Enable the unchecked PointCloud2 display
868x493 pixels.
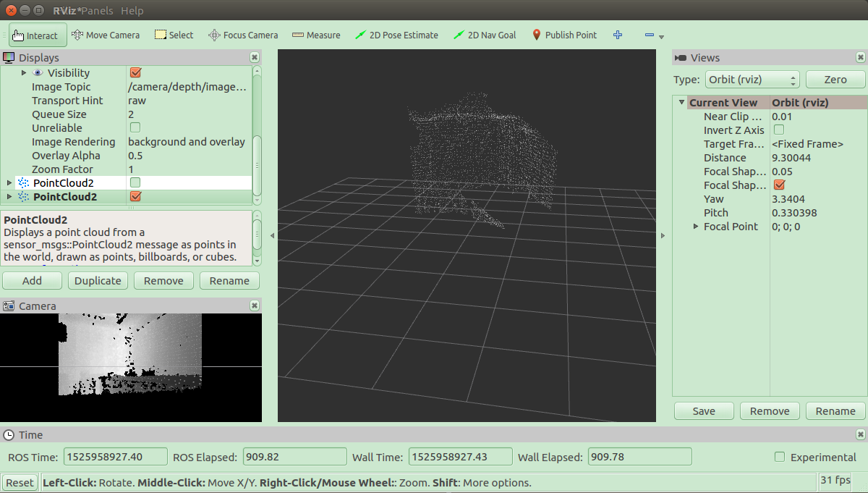click(135, 182)
